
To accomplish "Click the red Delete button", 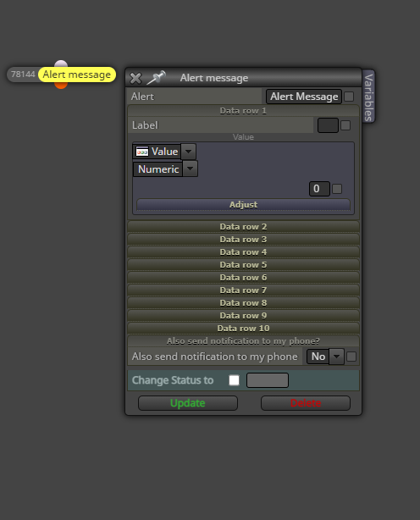I will pos(306,403).
